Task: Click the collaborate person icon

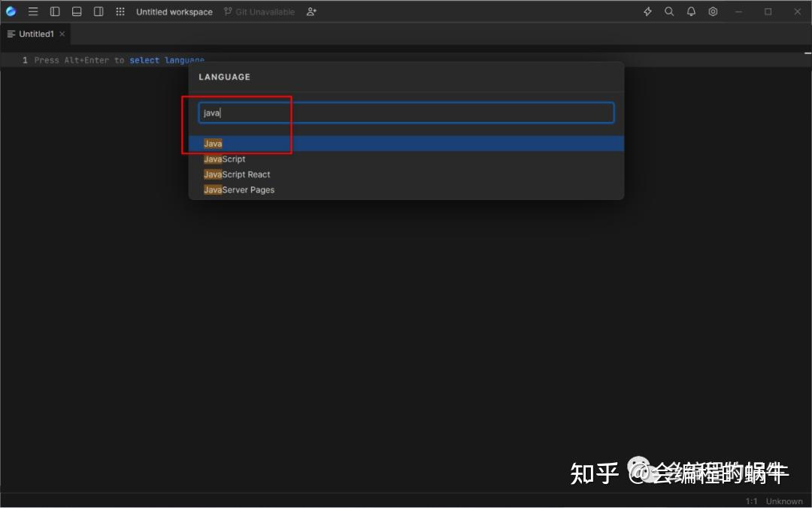Action: 311,11
